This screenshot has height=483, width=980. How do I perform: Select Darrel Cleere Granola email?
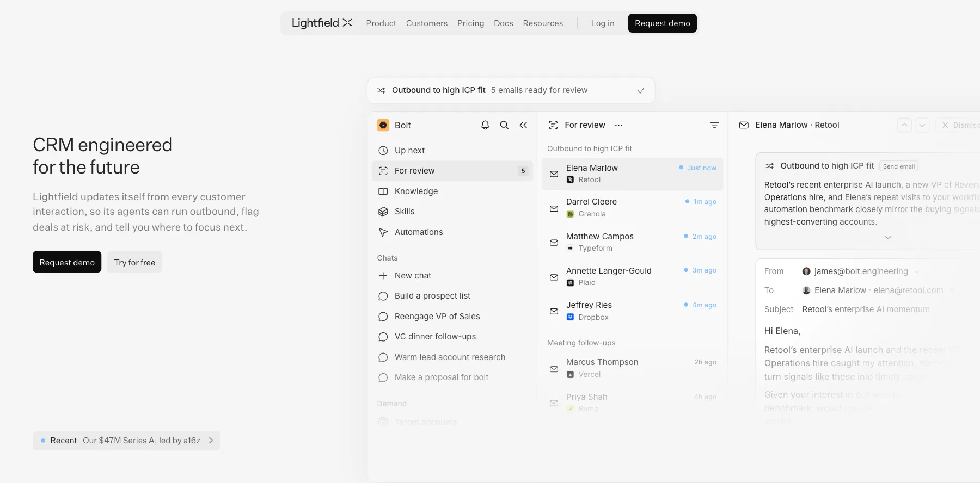pos(632,208)
